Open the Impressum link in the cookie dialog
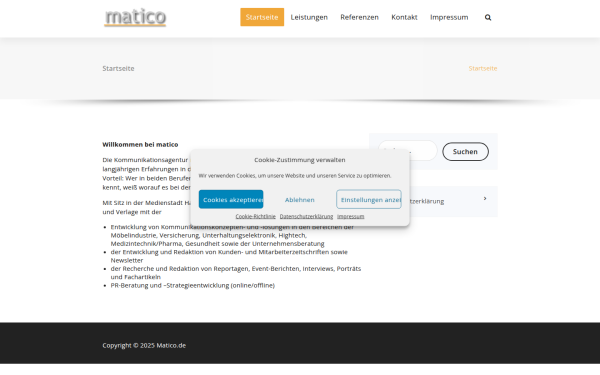Viewport: 600px width, 375px height. click(x=351, y=216)
